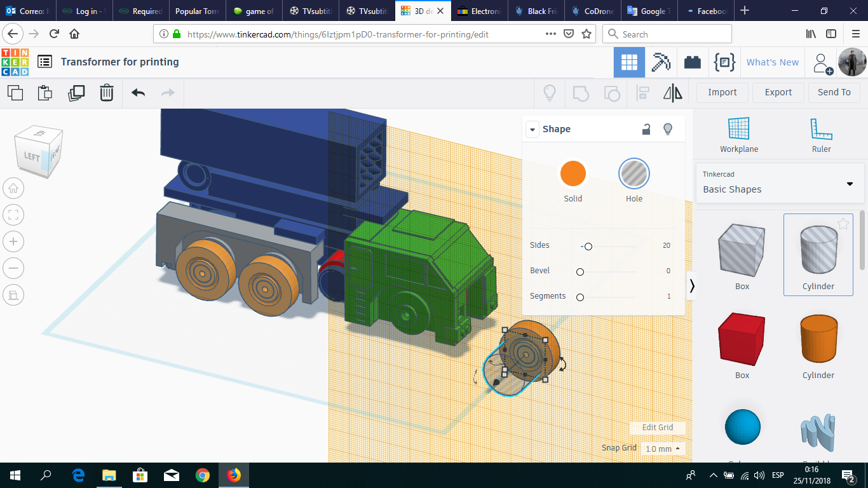Click the Mirror tool icon
868x488 pixels.
(x=672, y=93)
